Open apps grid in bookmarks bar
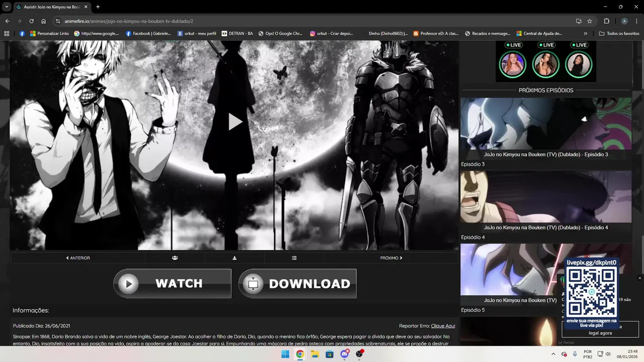This screenshot has width=644, height=362. [x=7, y=34]
